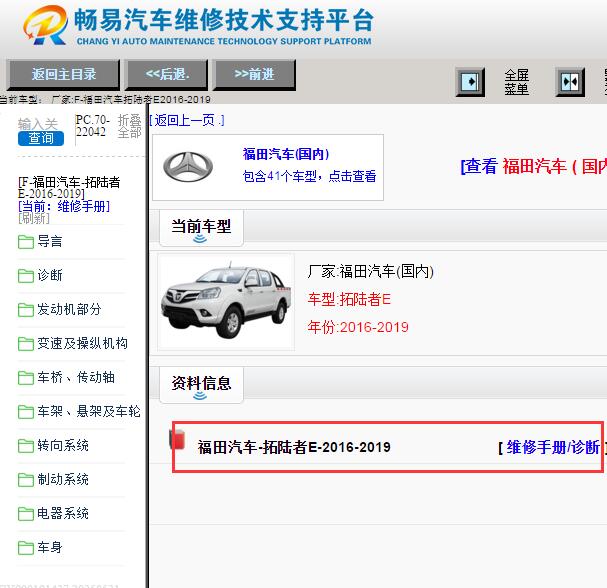Open the 查看 福田汽车 banner link
607x588 pixels.
[533, 166]
